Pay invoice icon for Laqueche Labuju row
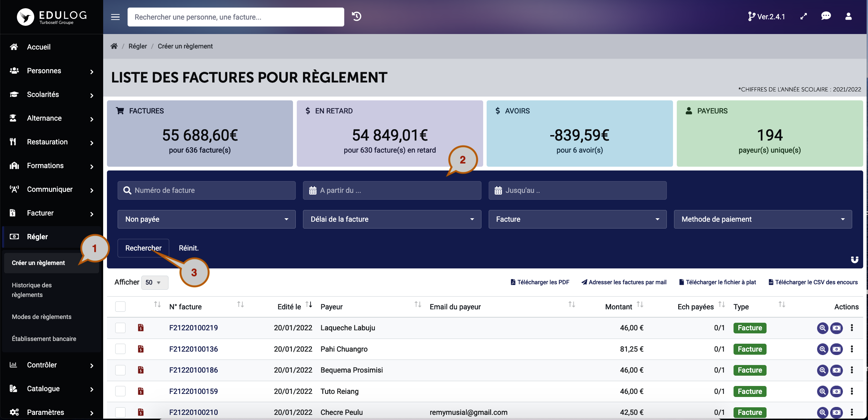The height and width of the screenshot is (420, 868). (836, 328)
